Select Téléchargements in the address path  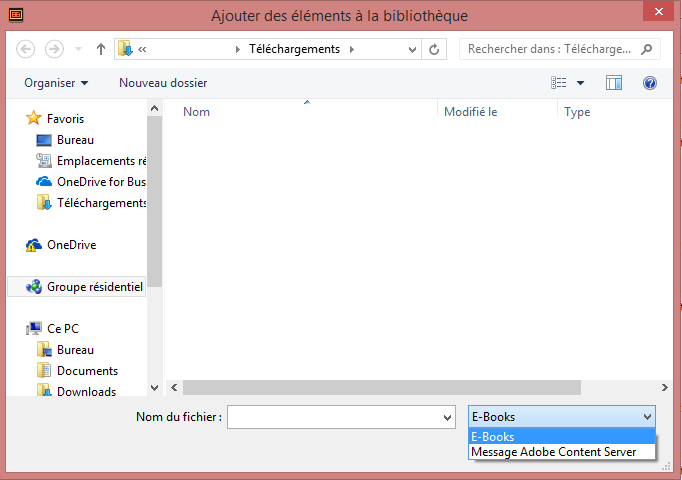point(294,49)
